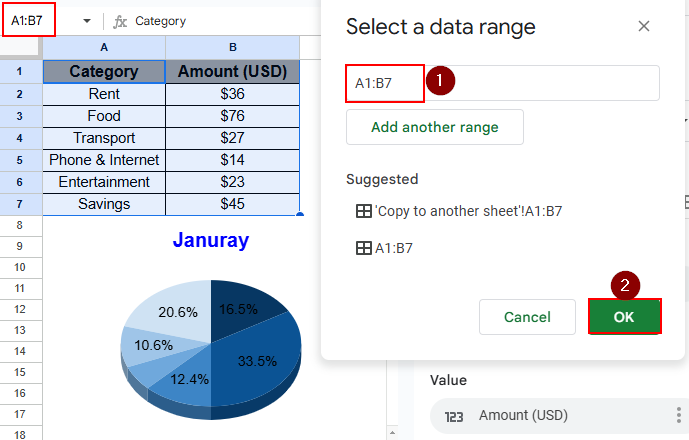
Task: Click the Category header cell
Action: (x=104, y=72)
